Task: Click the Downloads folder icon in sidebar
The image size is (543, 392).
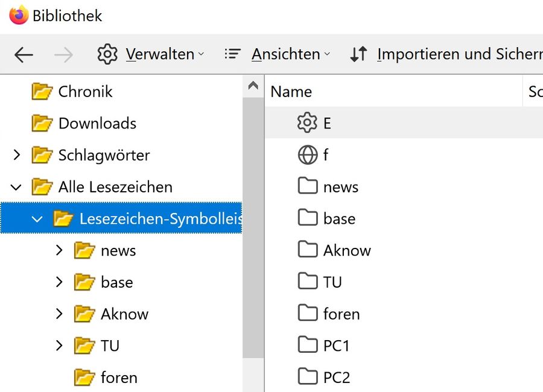Action: click(x=42, y=123)
